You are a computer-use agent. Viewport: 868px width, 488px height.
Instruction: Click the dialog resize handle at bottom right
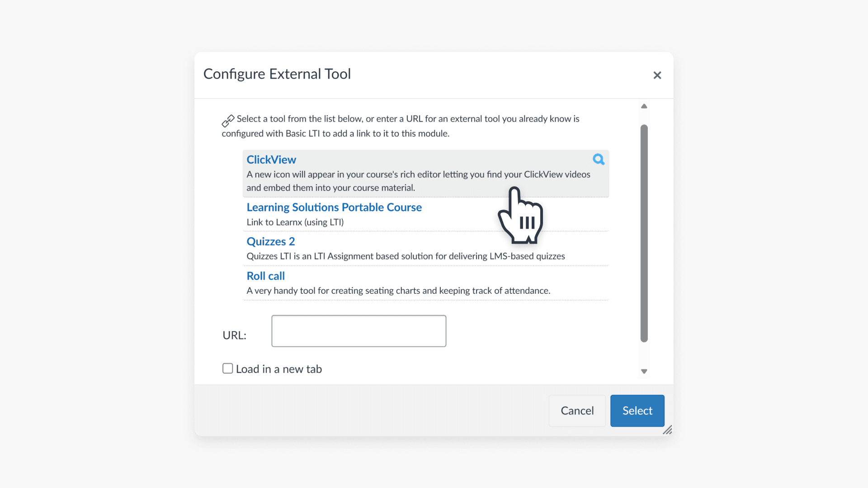[x=668, y=430]
